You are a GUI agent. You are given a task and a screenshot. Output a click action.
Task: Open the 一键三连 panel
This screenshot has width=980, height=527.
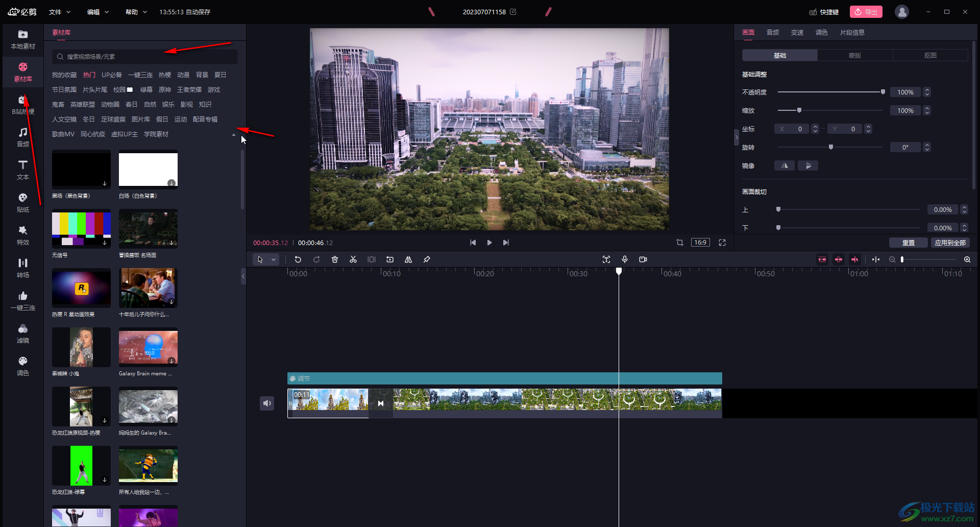tap(23, 301)
